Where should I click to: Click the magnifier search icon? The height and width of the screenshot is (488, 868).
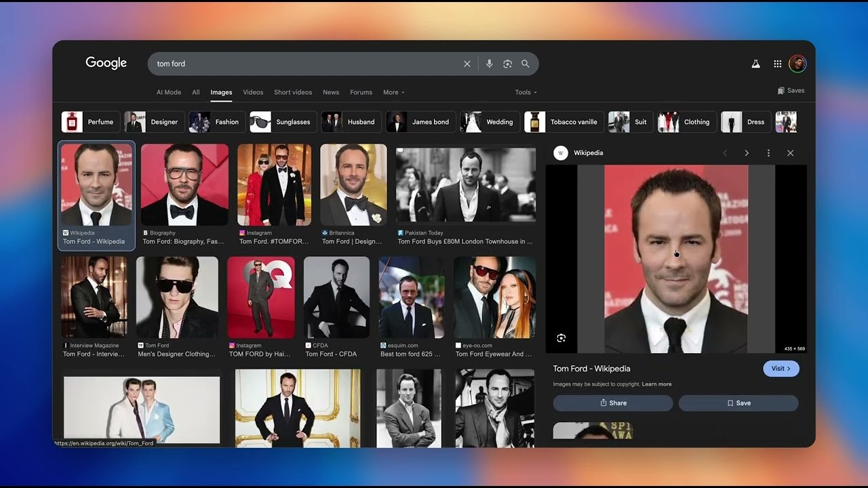[x=526, y=64]
